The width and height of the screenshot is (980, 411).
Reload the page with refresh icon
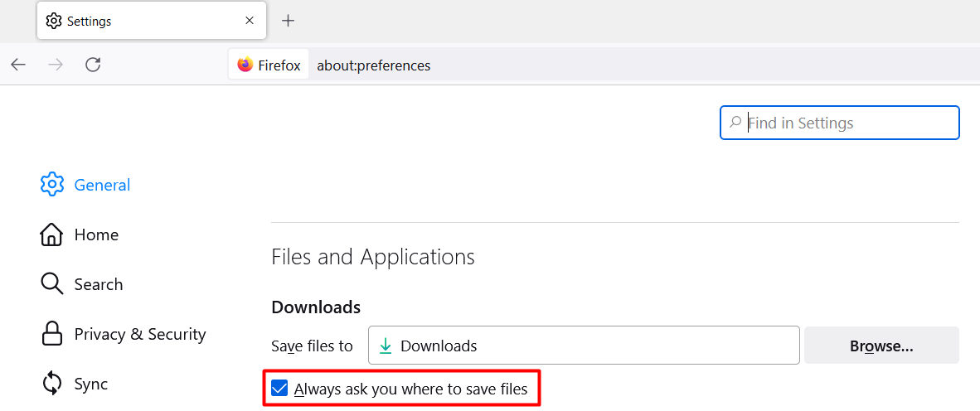click(93, 65)
